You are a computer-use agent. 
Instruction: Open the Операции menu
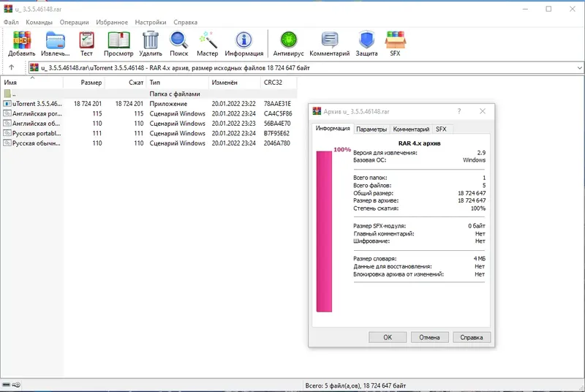click(75, 23)
